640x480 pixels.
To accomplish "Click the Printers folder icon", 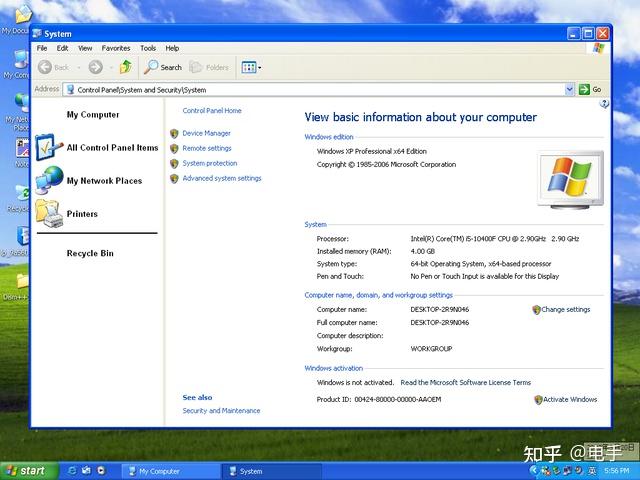I will [49, 213].
